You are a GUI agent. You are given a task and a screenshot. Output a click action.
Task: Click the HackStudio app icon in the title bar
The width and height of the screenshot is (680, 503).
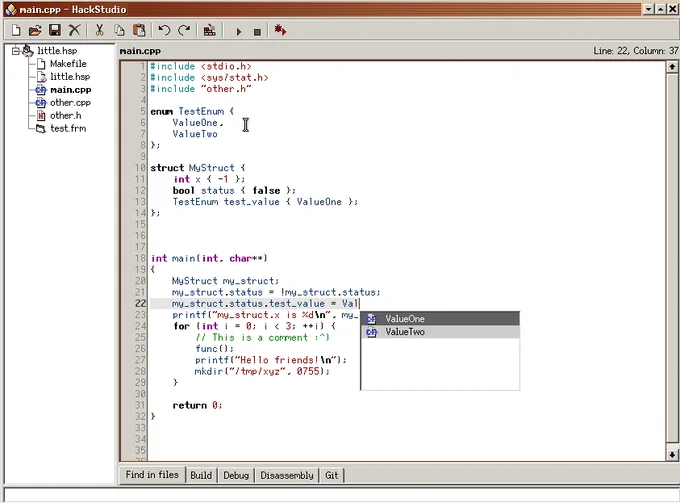[x=11, y=10]
